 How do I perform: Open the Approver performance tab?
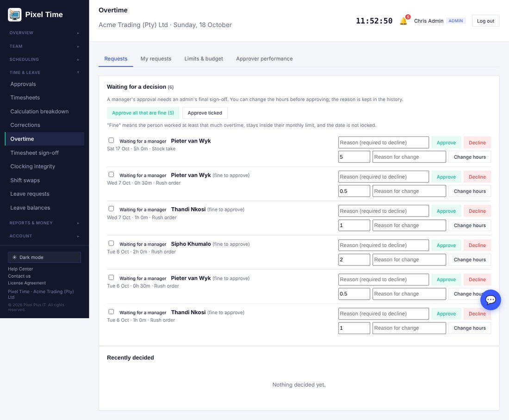264,59
